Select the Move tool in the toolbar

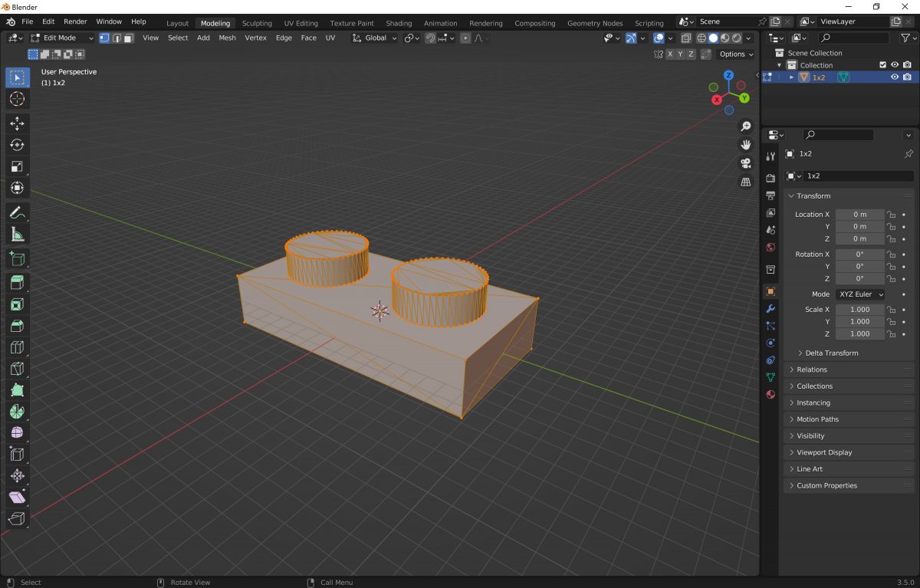tap(17, 123)
